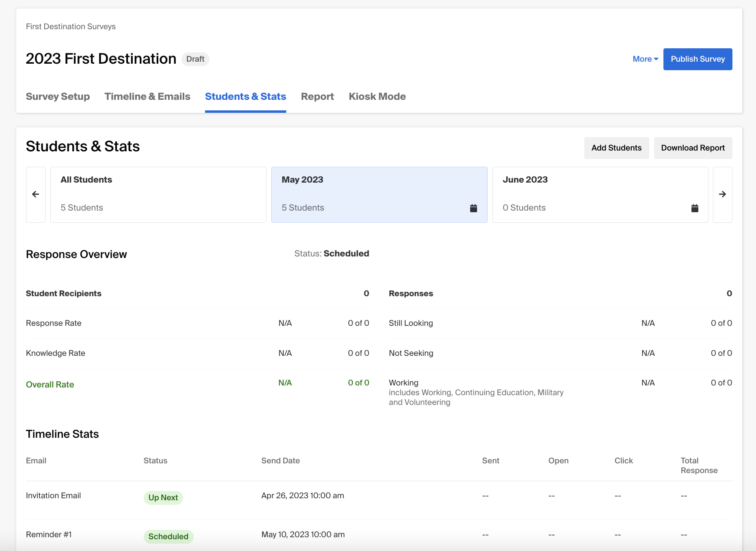Click the May 10, 2023 10:00 am date
This screenshot has width=756, height=551.
click(x=303, y=535)
